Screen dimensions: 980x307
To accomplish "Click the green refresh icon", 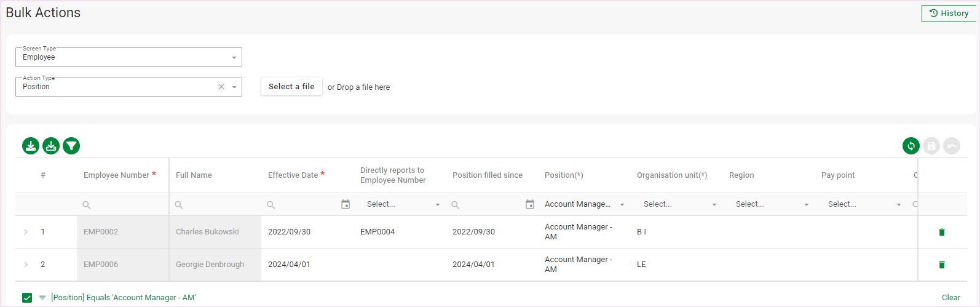I will pyautogui.click(x=911, y=146).
